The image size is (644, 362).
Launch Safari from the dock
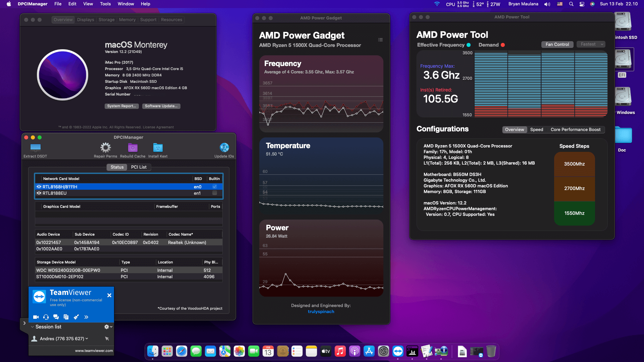[181, 351]
